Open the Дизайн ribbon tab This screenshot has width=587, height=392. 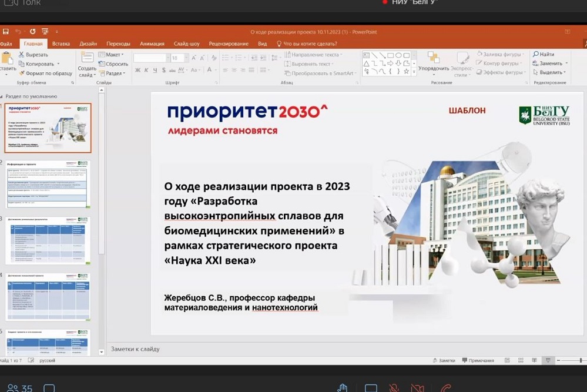tap(88, 43)
